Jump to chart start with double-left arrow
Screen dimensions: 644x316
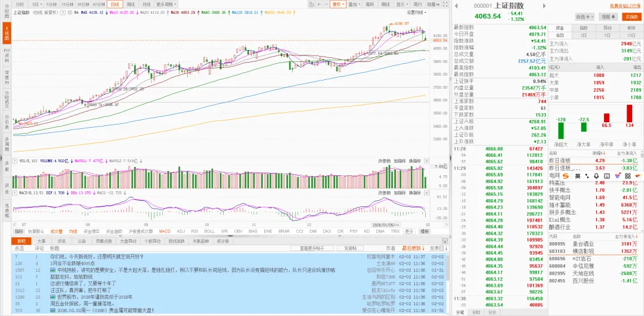click(x=15, y=224)
